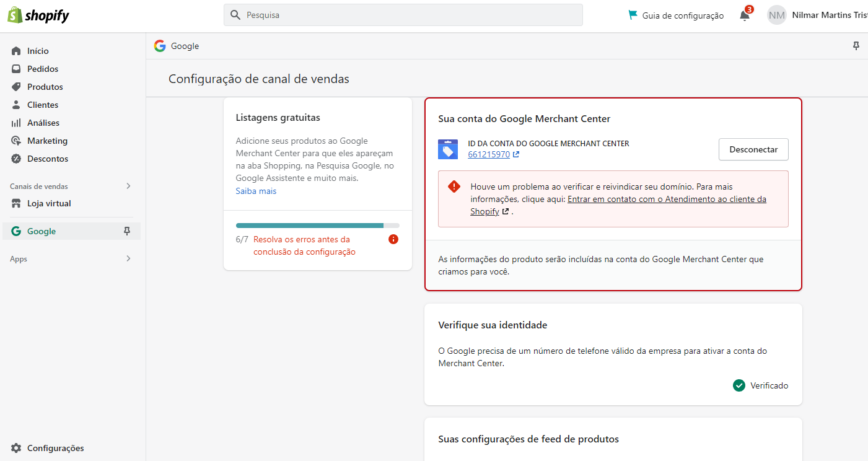
Task: Click Sua conta do Google Merchant Center heading
Action: 524,118
